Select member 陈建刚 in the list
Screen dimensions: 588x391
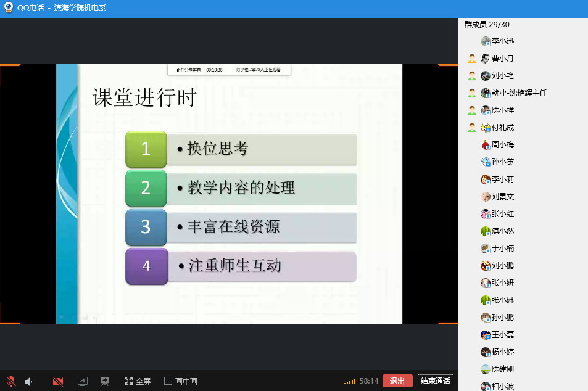[502, 369]
